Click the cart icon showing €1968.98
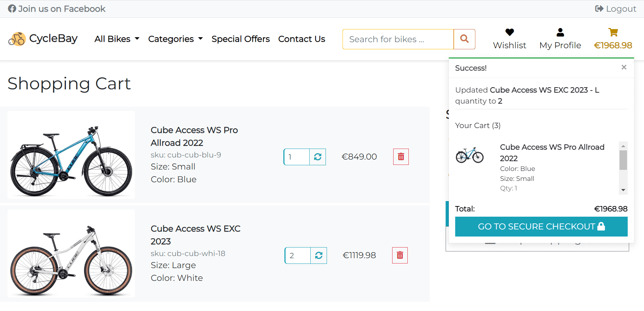This screenshot has height=311, width=644. tap(613, 39)
